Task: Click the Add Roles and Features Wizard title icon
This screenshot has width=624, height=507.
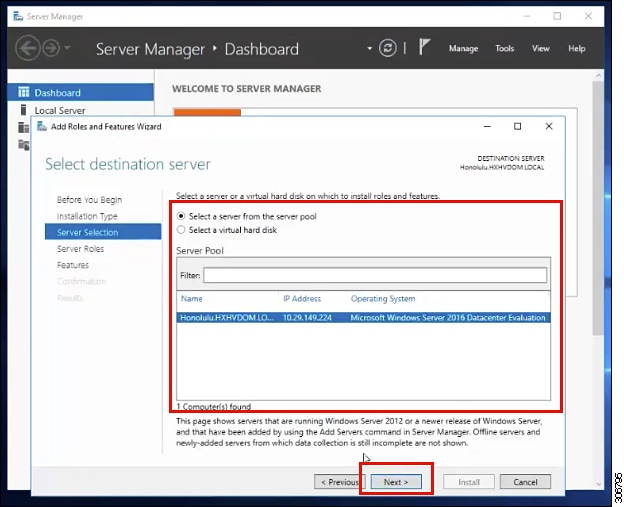Action: [x=42, y=126]
